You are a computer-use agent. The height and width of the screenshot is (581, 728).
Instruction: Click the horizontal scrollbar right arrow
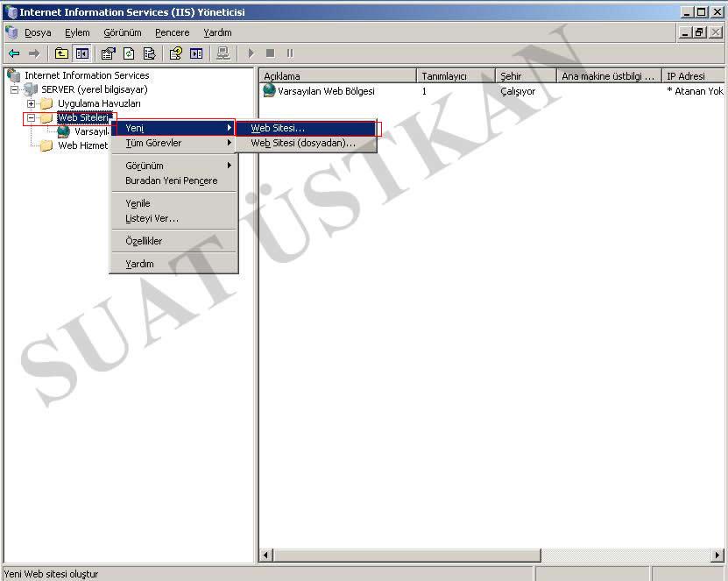717,555
